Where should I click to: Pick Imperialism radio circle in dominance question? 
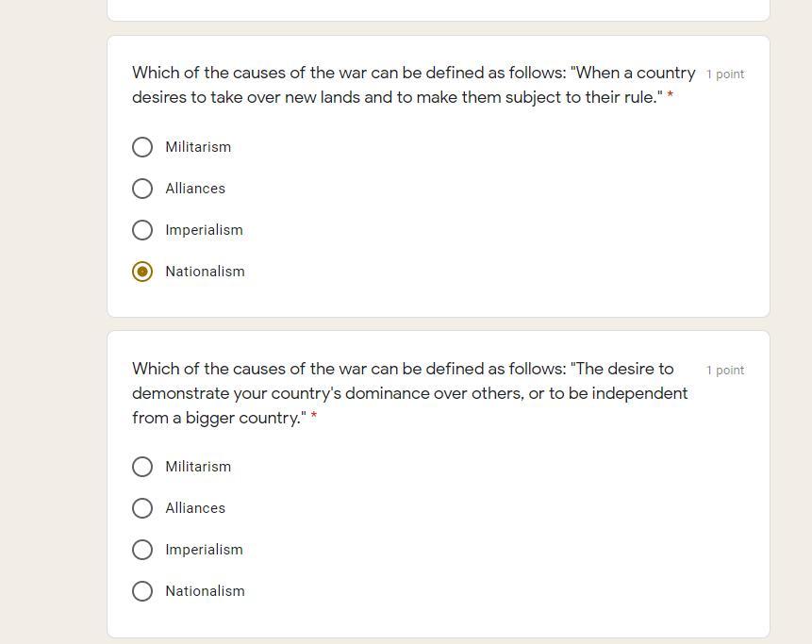(x=142, y=550)
